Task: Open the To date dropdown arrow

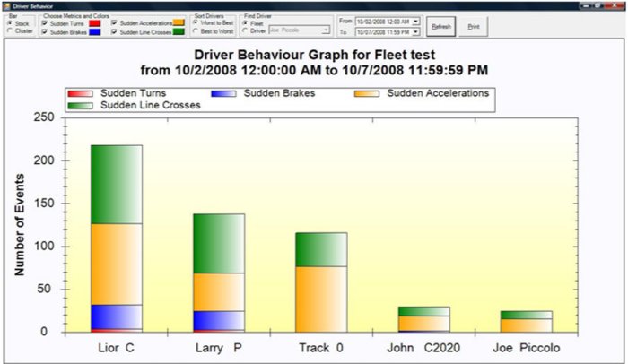Action: [x=416, y=31]
